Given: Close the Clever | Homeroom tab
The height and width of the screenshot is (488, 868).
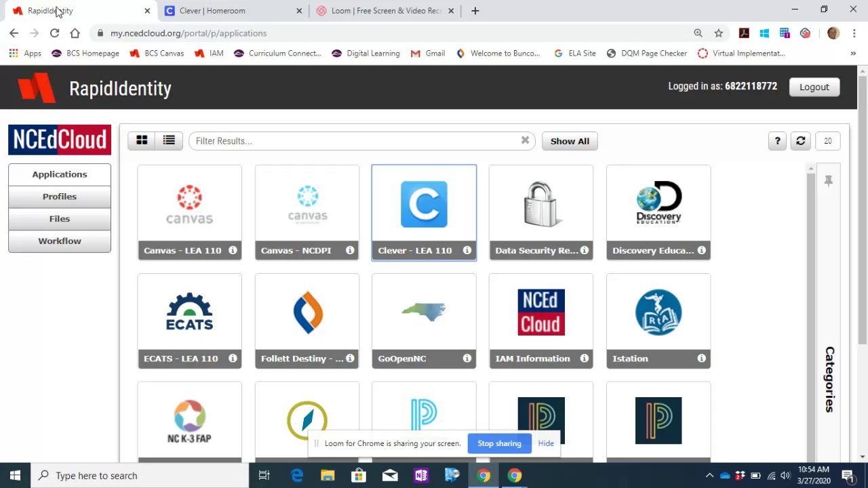Looking at the screenshot, I should [299, 11].
